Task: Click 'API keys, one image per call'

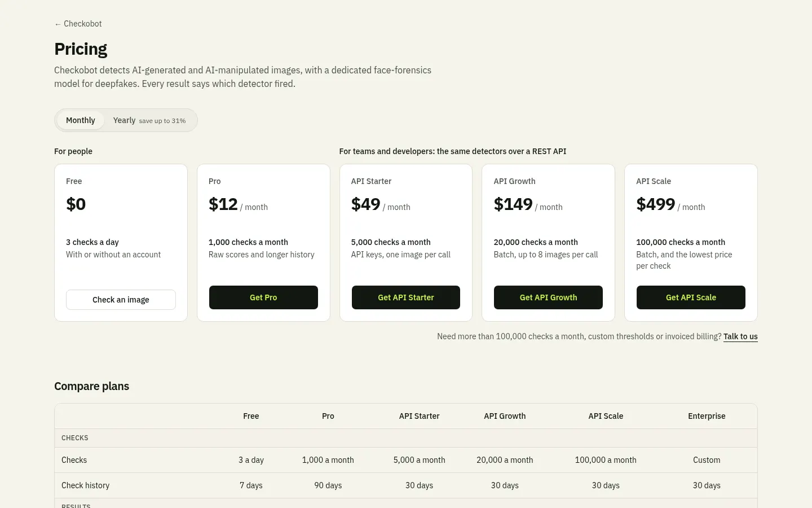Action: point(401,255)
